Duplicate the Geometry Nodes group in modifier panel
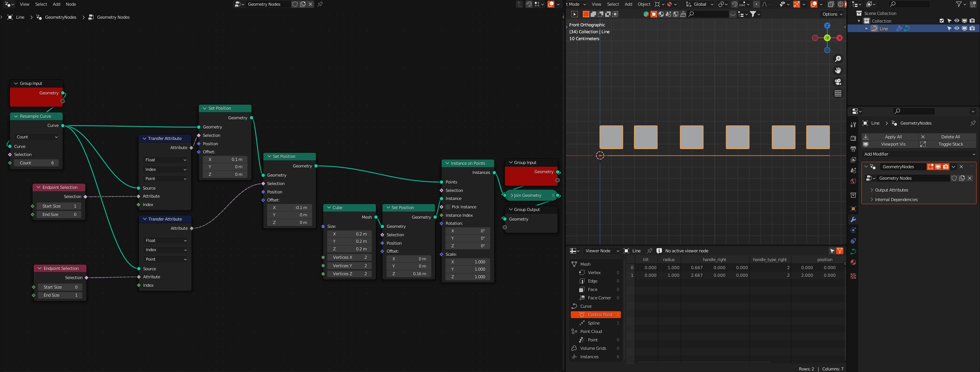Screen dimensions: 980x372 pos(962,178)
